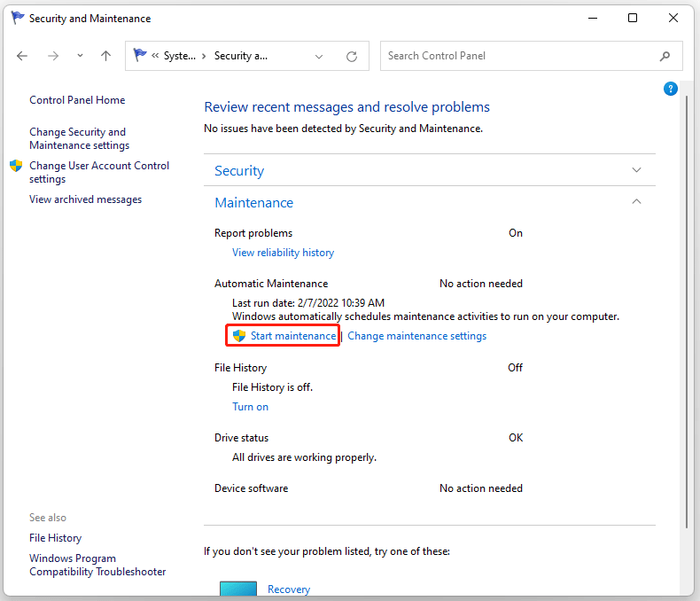
Task: Click 'Last run date: 2/7/2022 10:39 AM'
Action: pyautogui.click(x=308, y=303)
